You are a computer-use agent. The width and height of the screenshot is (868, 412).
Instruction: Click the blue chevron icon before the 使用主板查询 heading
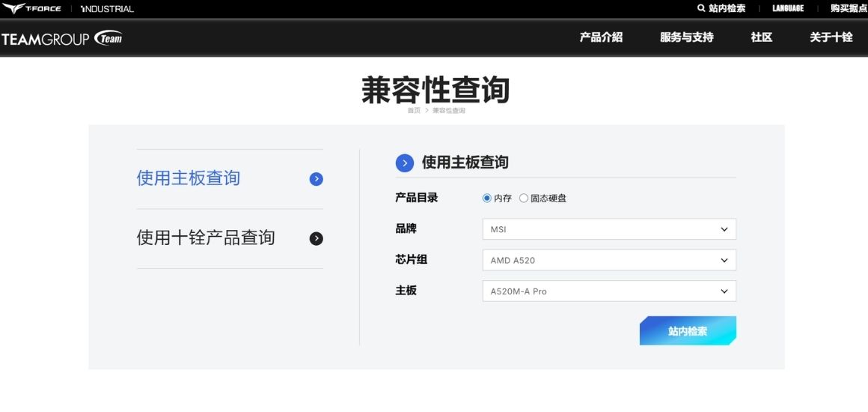pyautogui.click(x=405, y=163)
